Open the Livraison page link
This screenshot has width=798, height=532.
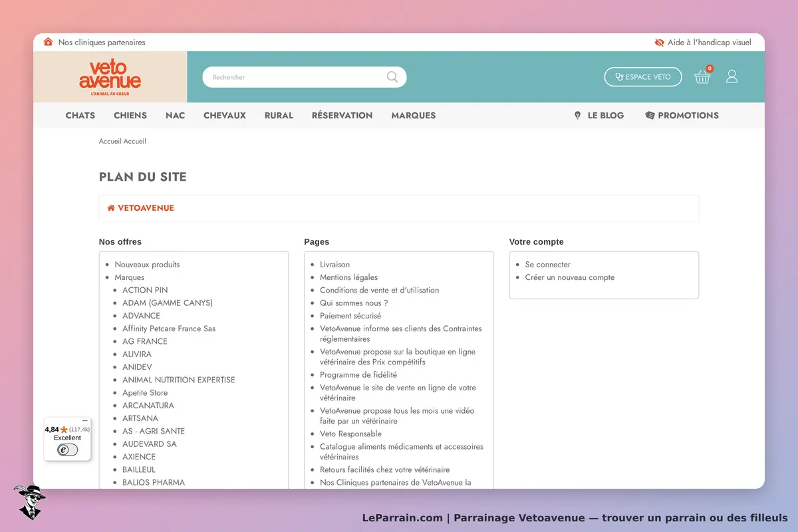click(334, 265)
